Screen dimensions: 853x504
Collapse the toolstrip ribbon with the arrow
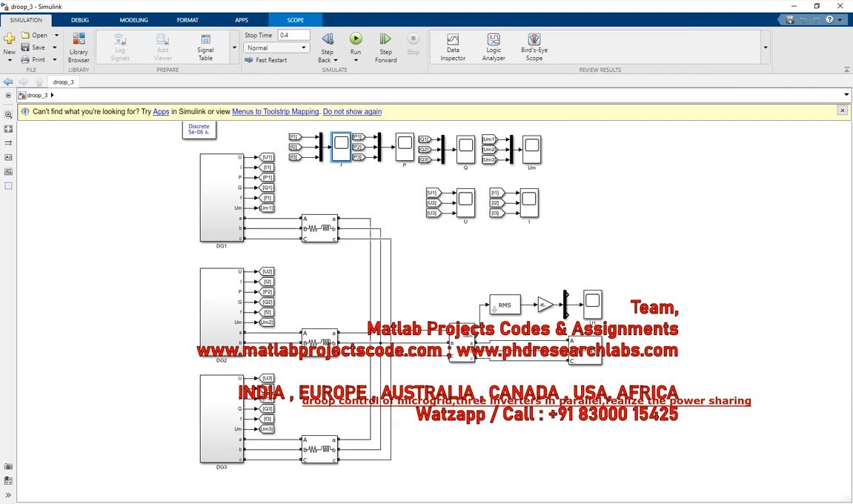click(x=846, y=70)
